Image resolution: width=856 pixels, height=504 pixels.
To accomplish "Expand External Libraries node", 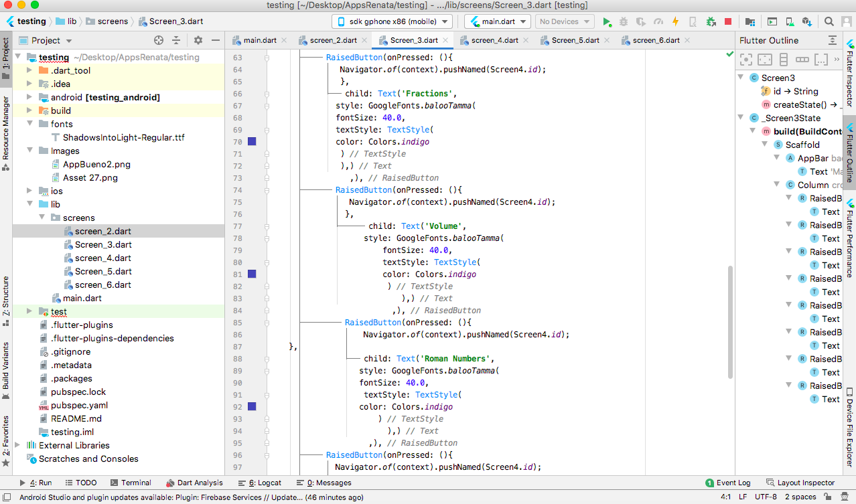I will [17, 445].
